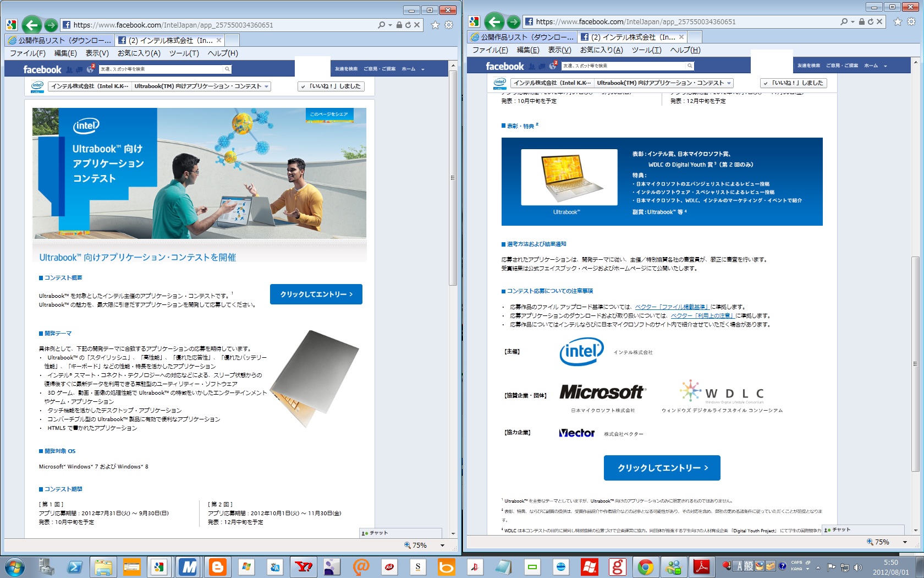924x578 pixels.
Task: Open Facebook messages icon in right window
Action: [x=542, y=66]
